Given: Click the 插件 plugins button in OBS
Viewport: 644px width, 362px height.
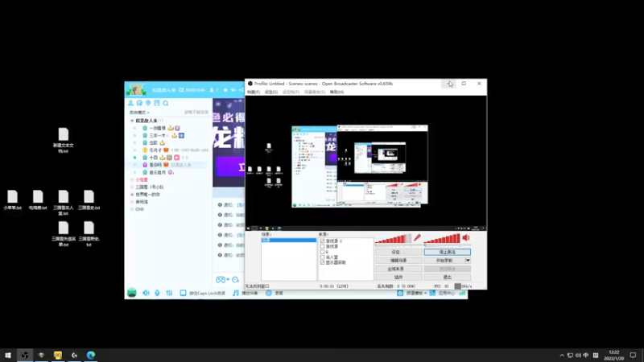Looking at the screenshot, I should click(398, 277).
